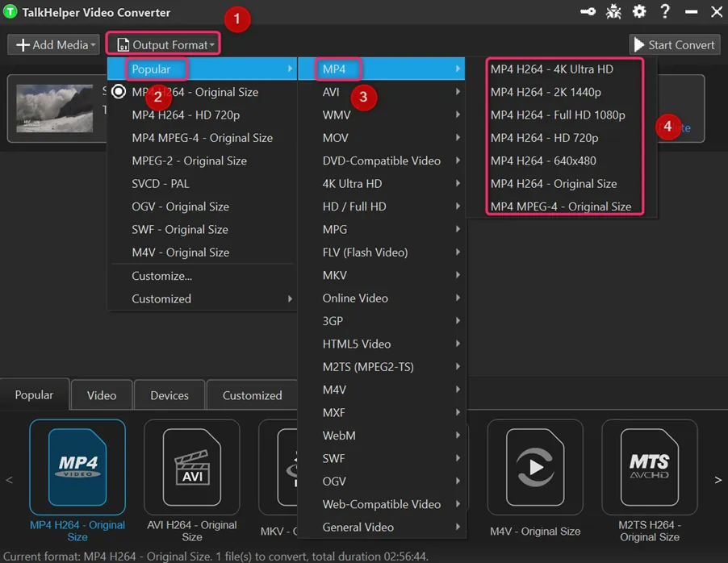Open the Add Media dropdown
The height and width of the screenshot is (563, 728).
54,45
